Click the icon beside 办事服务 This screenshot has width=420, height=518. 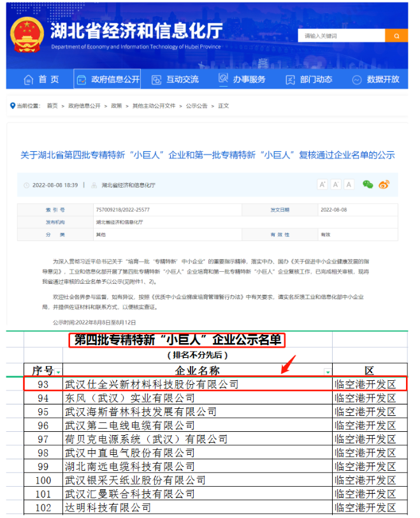(x=223, y=78)
